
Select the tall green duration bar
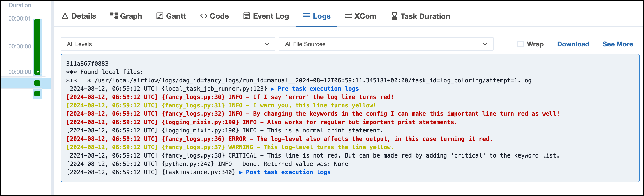pyautogui.click(x=37, y=44)
